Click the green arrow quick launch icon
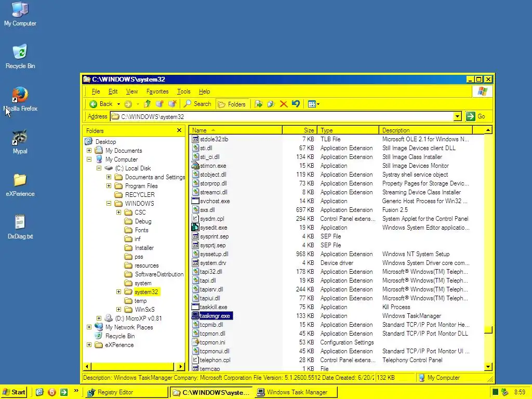 pos(63,392)
